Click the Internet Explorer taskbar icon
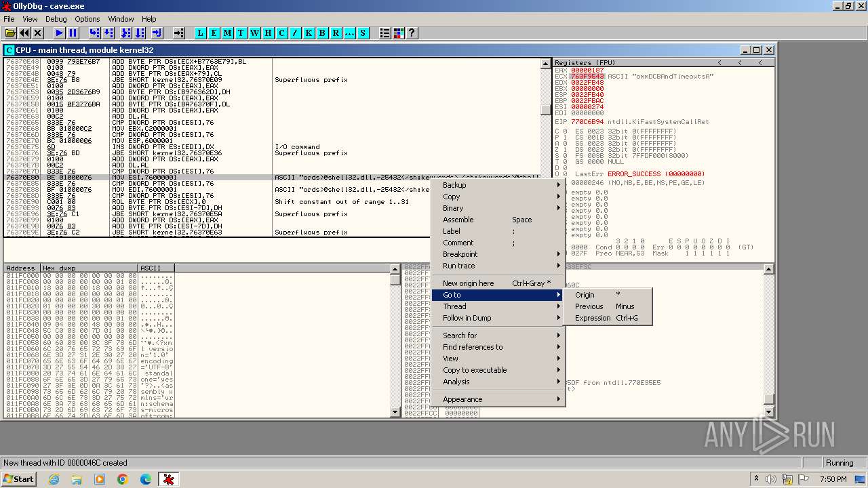This screenshot has height=488, width=868. pyautogui.click(x=54, y=479)
